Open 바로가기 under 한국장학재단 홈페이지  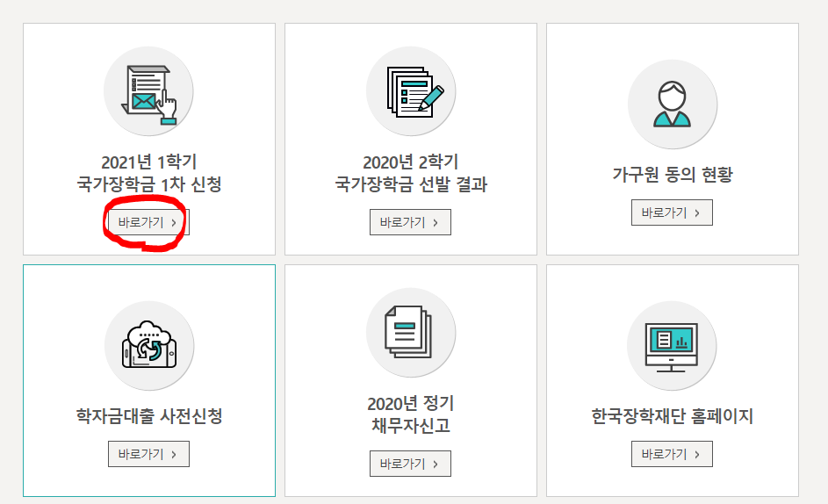(x=672, y=454)
